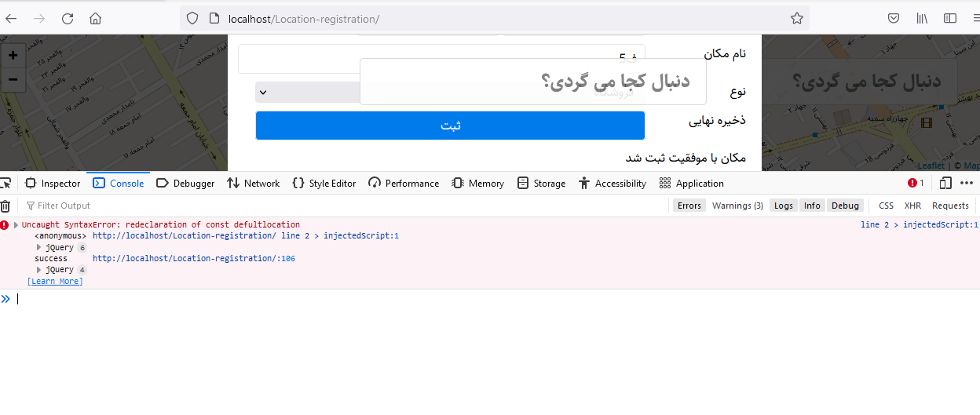Expand the jQuery 4 stack frames
Screen dimensions: 980x415
(39, 270)
